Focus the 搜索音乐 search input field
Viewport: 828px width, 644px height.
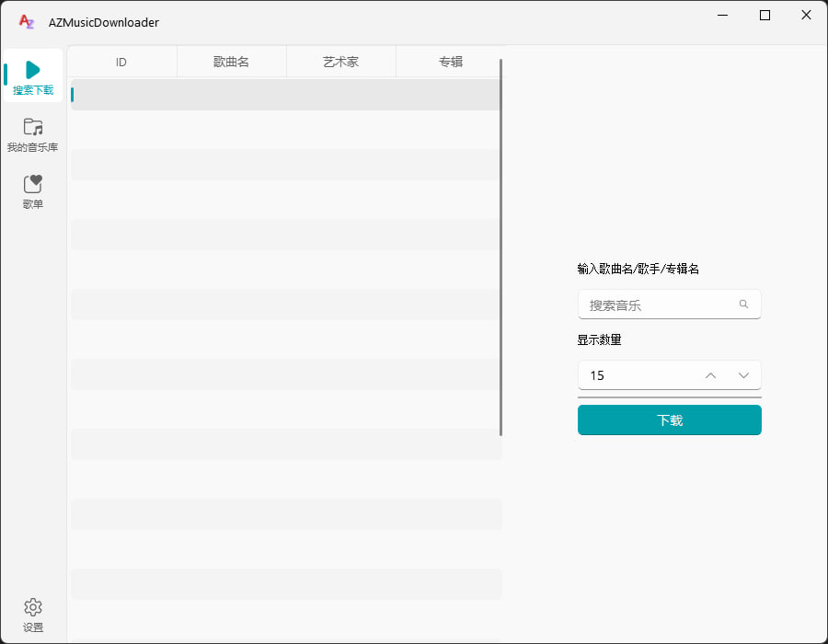pyautogui.click(x=669, y=305)
